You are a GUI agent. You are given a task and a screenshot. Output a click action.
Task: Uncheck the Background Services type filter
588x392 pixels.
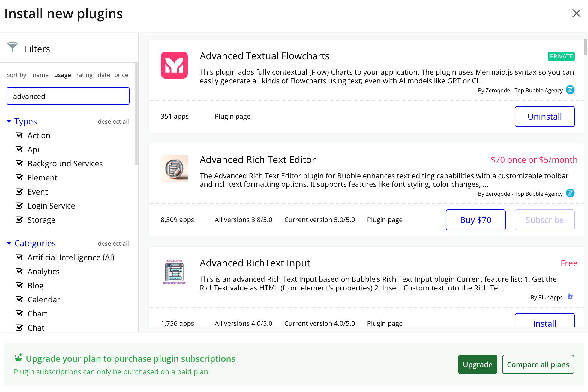(x=19, y=163)
